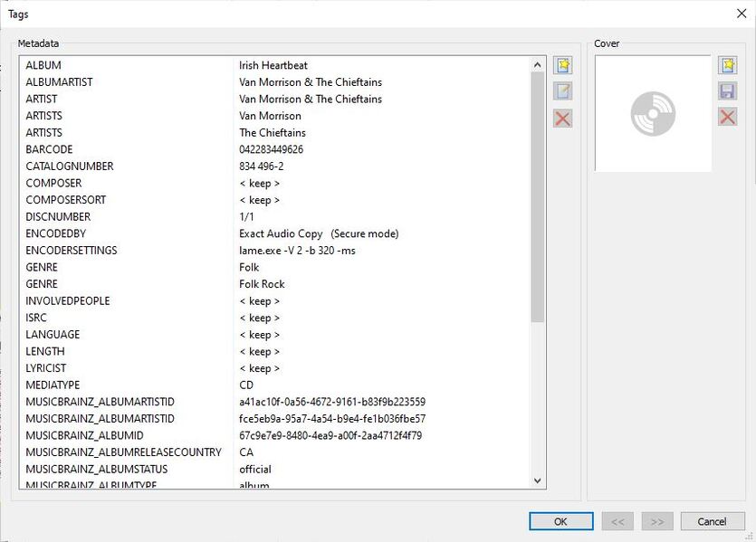Image resolution: width=756 pixels, height=542 pixels.
Task: Click the scroll down arrow in metadata list
Action: (x=538, y=480)
